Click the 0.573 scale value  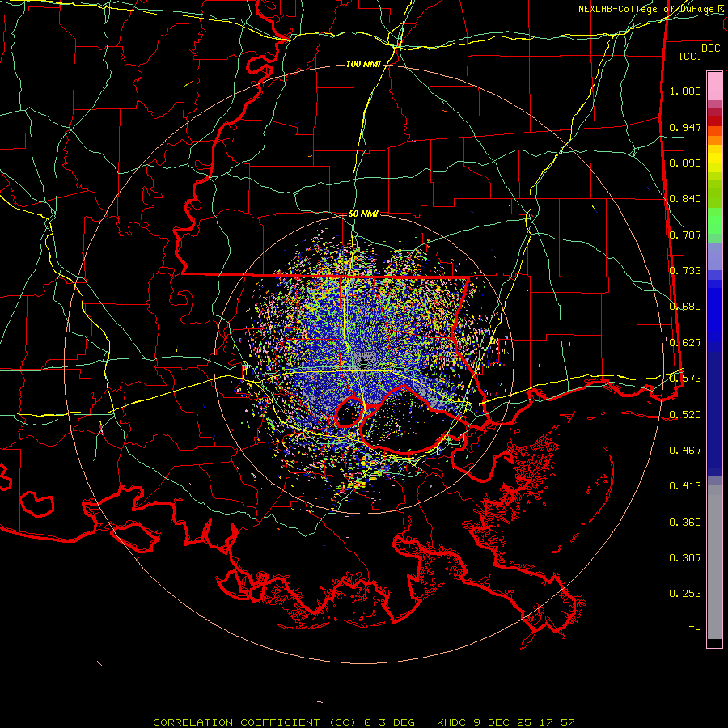685,379
